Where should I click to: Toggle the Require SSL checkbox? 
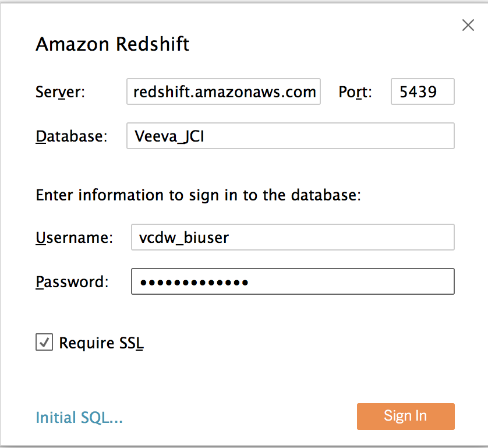click(x=44, y=343)
